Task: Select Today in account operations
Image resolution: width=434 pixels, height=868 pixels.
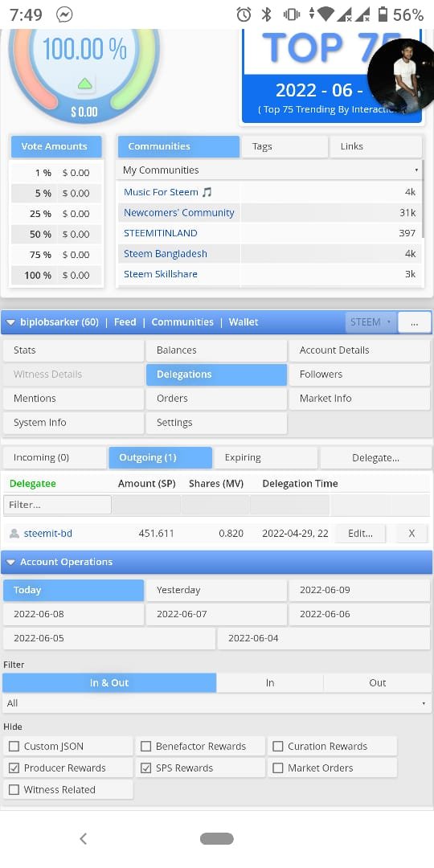Action: tap(73, 590)
